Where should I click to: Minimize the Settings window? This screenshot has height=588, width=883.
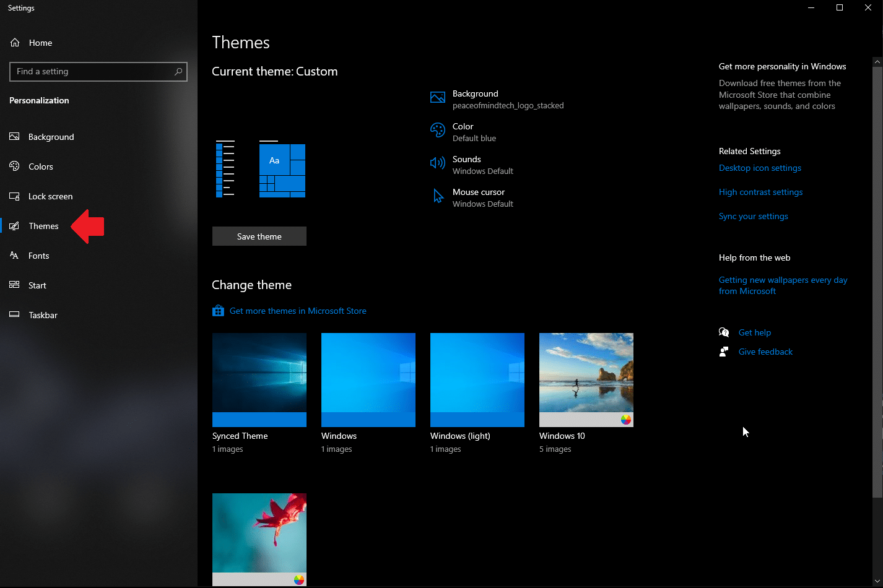[811, 7]
